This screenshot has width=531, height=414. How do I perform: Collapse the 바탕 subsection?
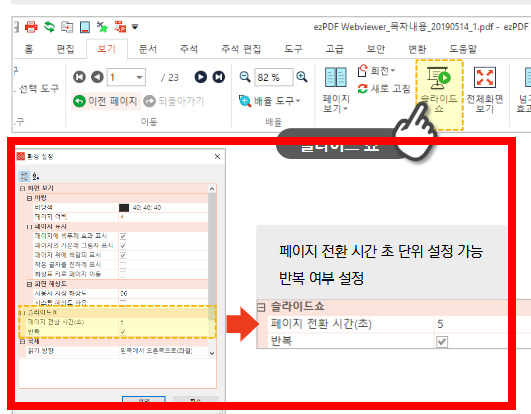29,198
